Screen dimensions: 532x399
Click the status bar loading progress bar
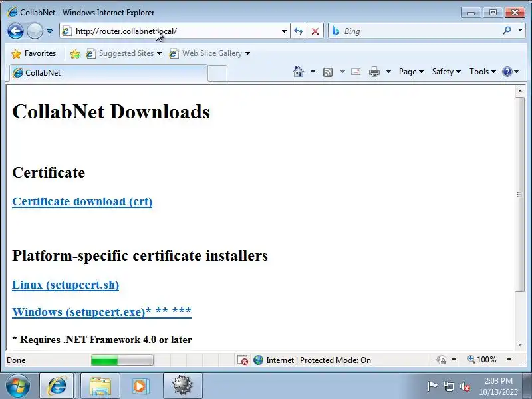pos(122,360)
